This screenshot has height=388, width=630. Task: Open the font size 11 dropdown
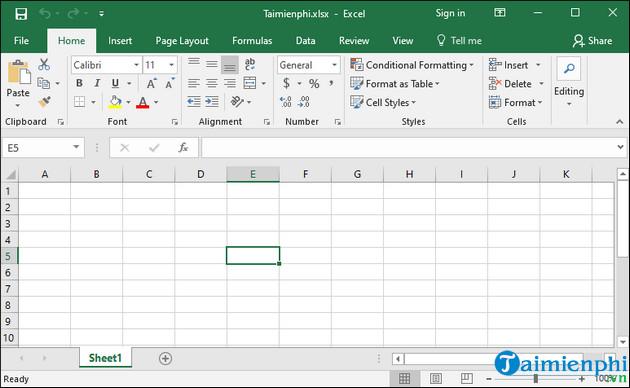tap(172, 65)
